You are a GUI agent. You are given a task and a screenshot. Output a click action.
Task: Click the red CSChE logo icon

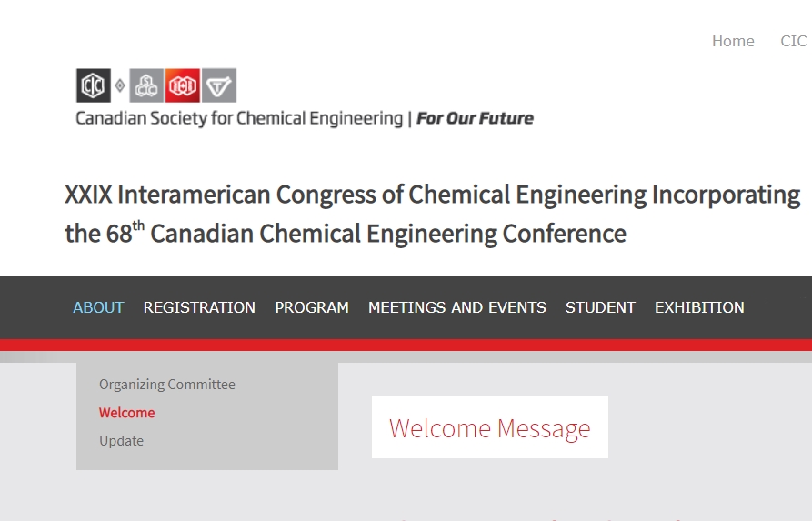click(x=183, y=85)
